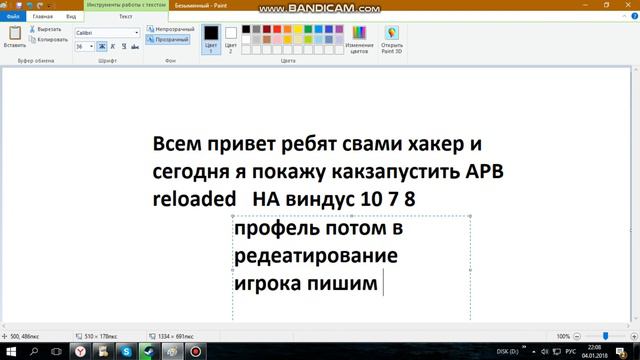Open the Calibri font family dropdown

pyautogui.click(x=137, y=33)
